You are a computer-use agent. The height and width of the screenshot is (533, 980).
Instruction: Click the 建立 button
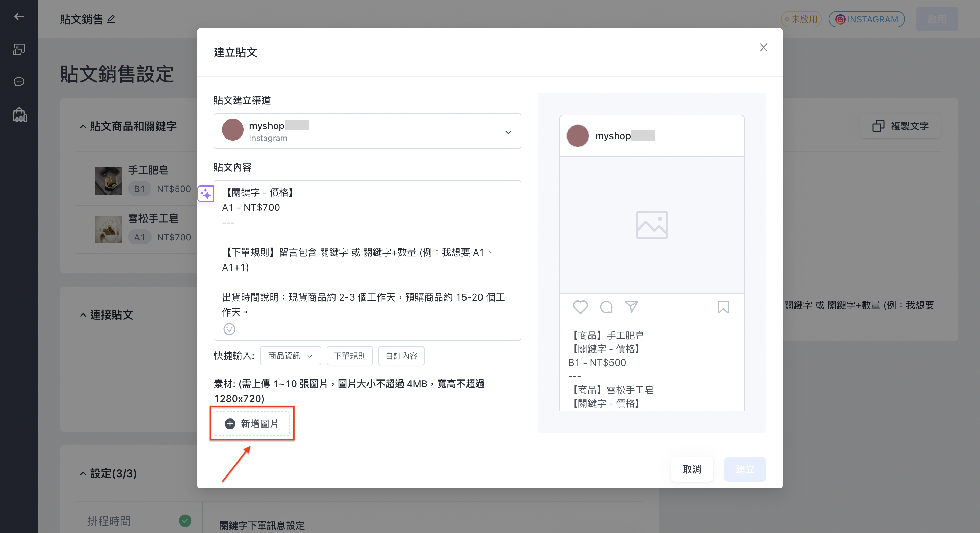point(745,469)
